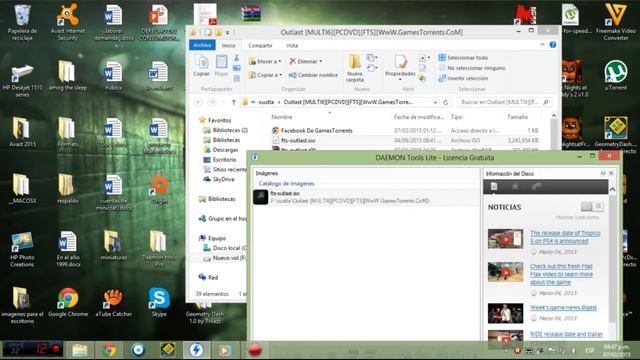The image size is (640, 360).
Task: Click the Nueva carpeta icon
Action: 355,68
